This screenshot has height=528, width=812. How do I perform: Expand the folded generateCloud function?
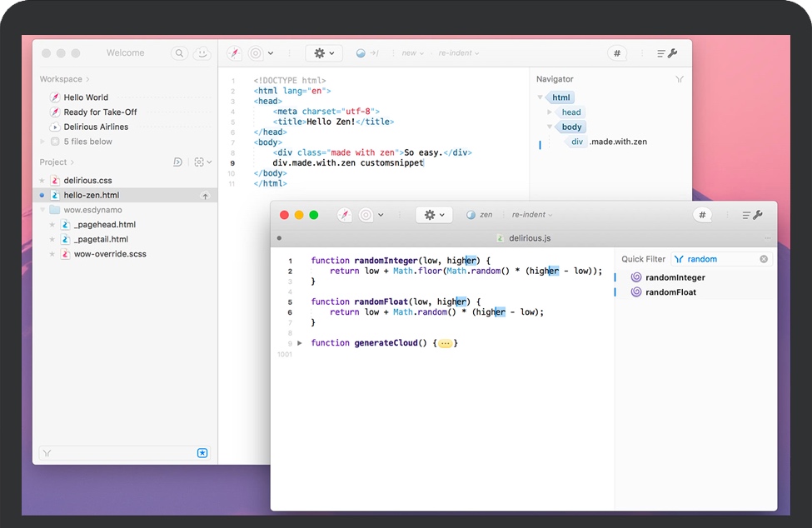300,343
